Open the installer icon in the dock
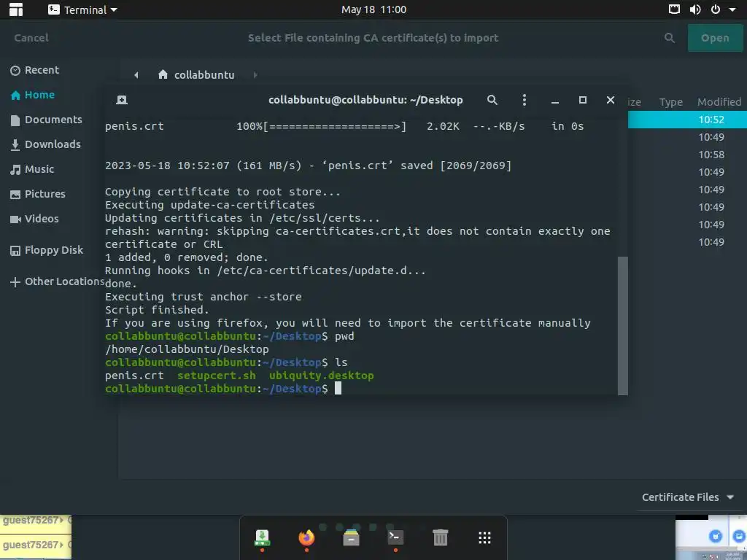 click(x=262, y=539)
